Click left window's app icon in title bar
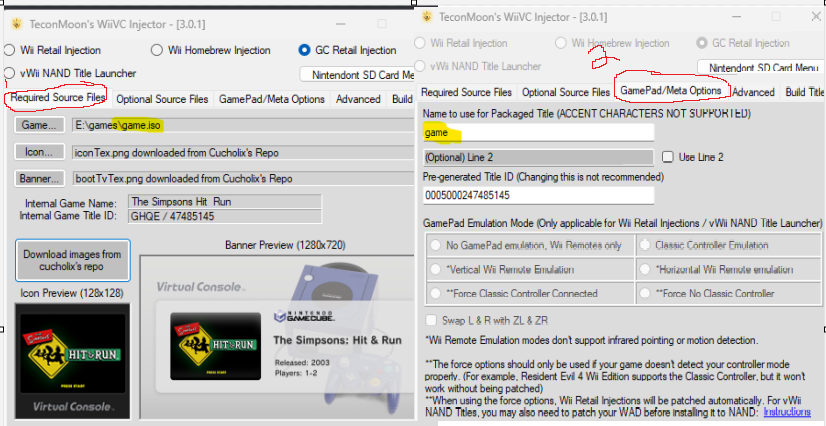This screenshot has height=426, width=826. click(x=17, y=24)
